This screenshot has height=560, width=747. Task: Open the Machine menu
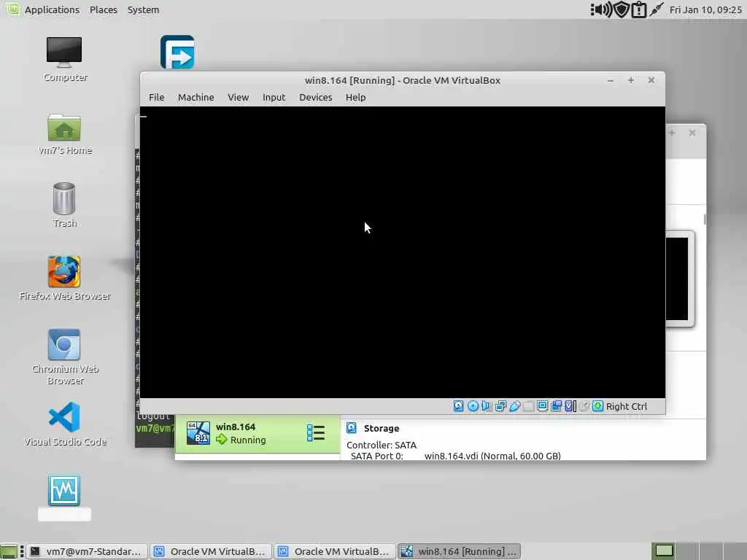(196, 97)
